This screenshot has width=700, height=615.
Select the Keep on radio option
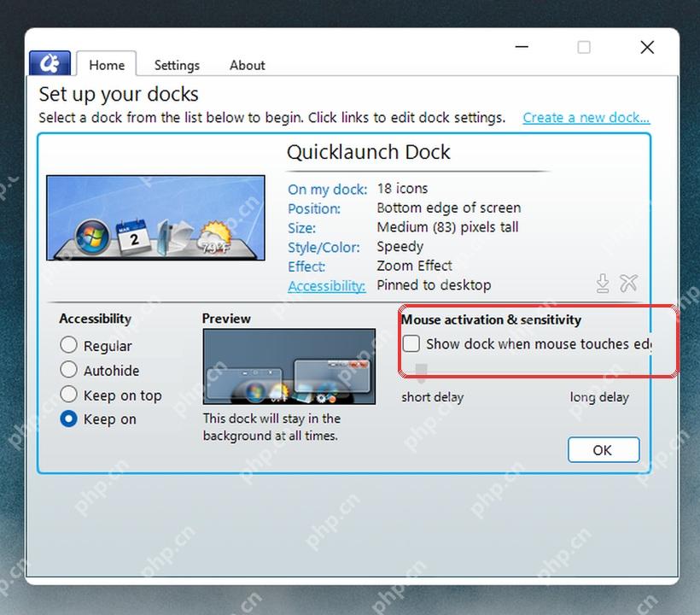(69, 419)
